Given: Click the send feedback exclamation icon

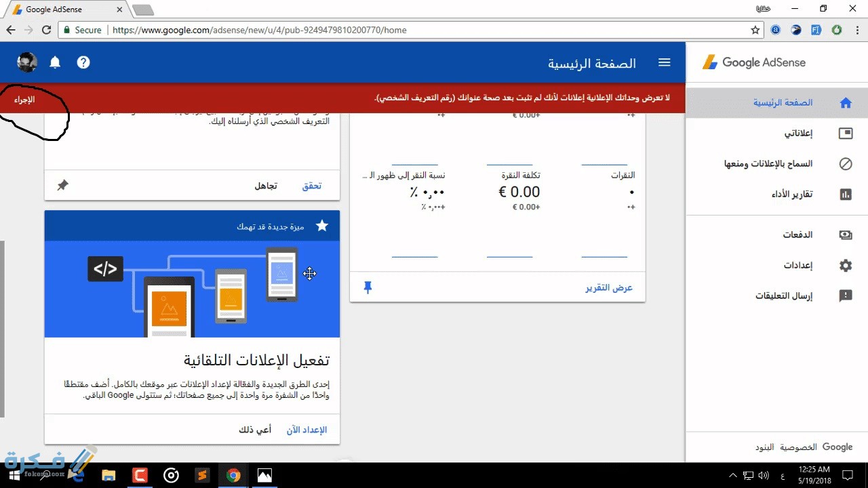Looking at the screenshot, I should [846, 296].
